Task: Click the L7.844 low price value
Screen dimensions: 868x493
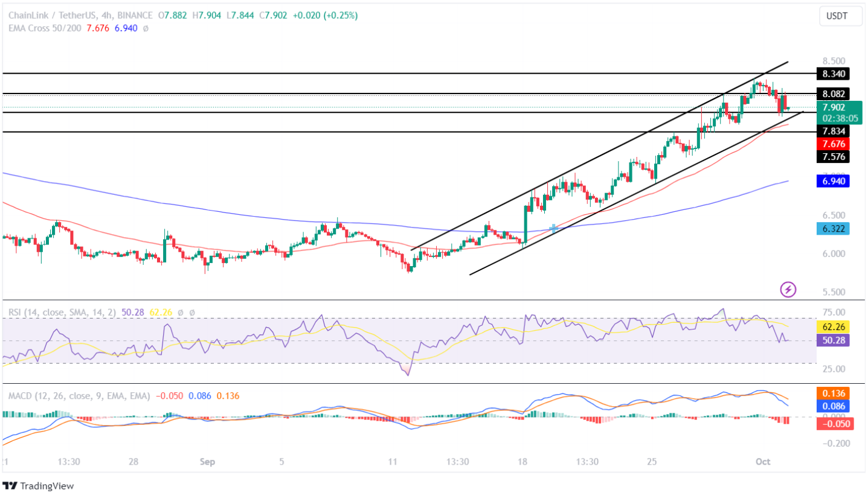Action: pyautogui.click(x=240, y=16)
